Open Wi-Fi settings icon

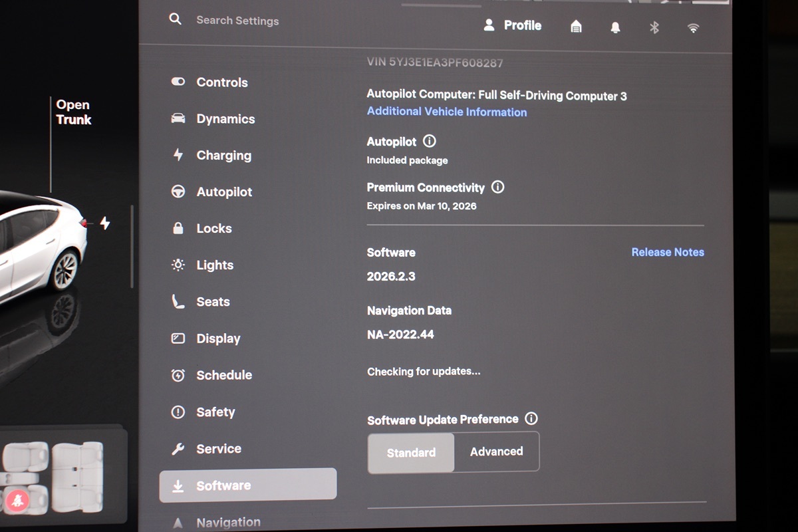click(693, 28)
